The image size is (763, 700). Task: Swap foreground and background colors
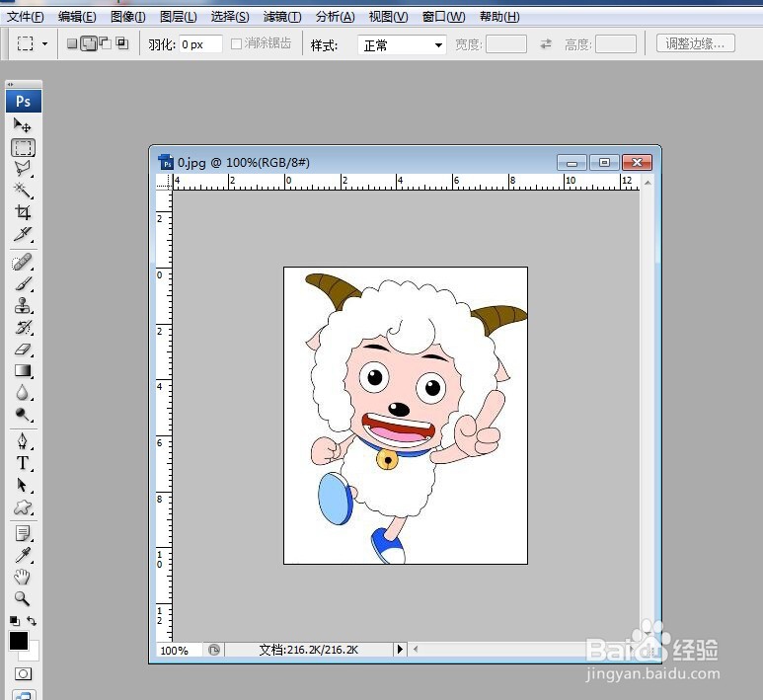click(x=32, y=621)
